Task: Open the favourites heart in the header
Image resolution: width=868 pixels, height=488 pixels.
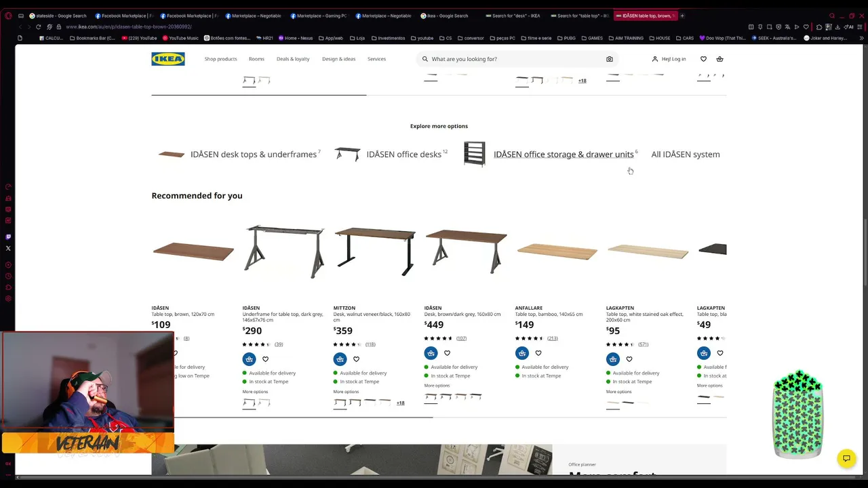Action: click(703, 59)
